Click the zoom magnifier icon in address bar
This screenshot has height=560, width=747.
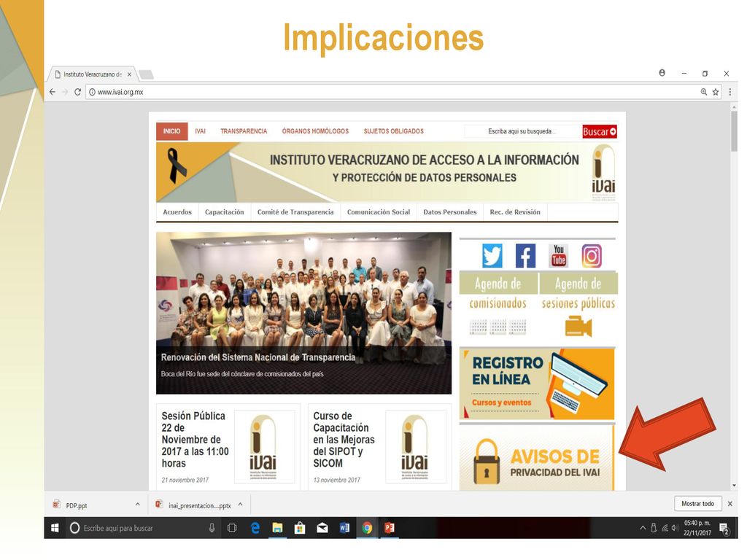pyautogui.click(x=704, y=92)
